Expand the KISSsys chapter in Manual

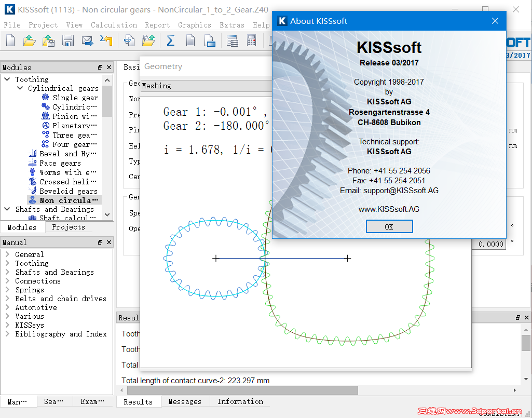pyautogui.click(x=7, y=325)
